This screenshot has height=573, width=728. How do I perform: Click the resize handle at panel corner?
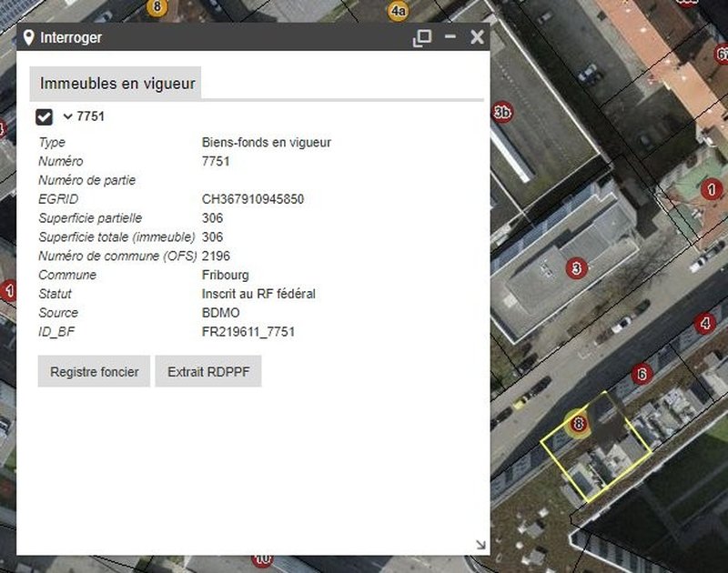pos(480,544)
